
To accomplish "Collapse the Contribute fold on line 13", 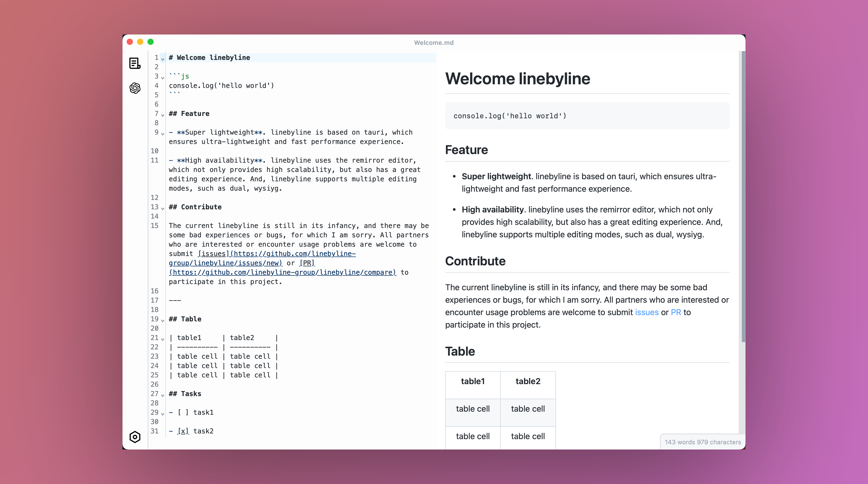I will (x=163, y=209).
